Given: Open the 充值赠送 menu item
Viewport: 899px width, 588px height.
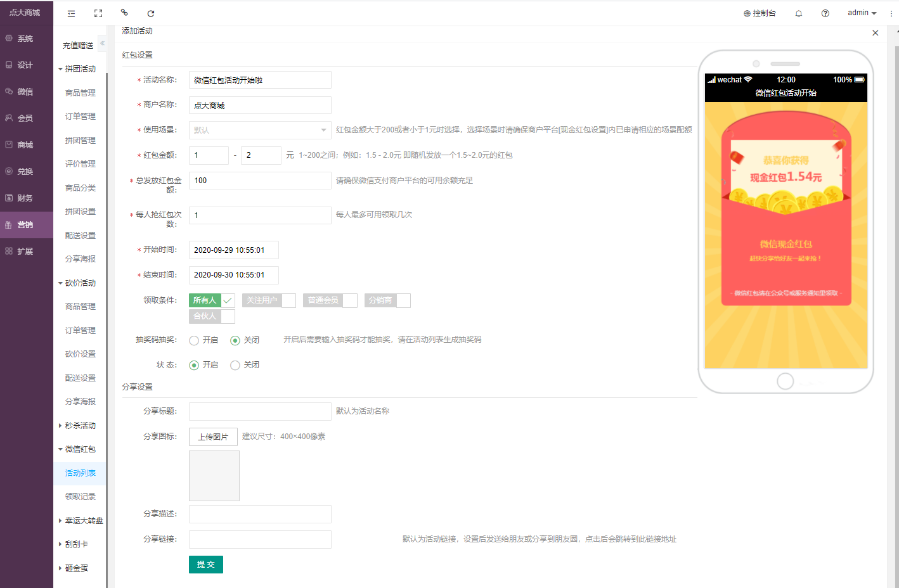Looking at the screenshot, I should (x=78, y=46).
